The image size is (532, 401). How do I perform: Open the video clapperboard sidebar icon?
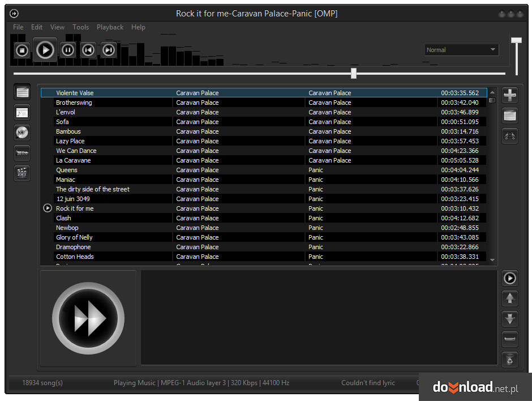(22, 173)
